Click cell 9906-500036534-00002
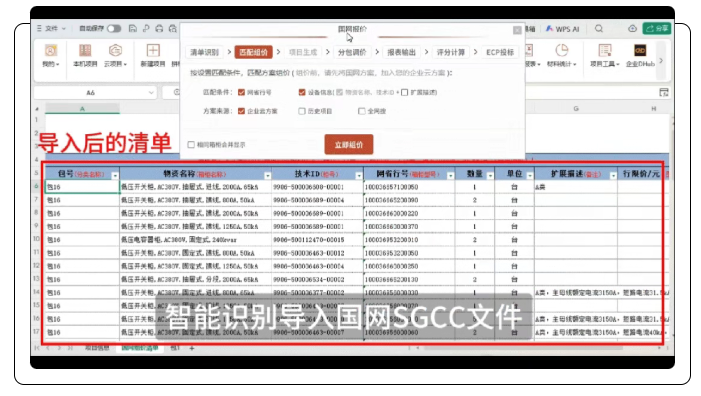 (x=317, y=279)
